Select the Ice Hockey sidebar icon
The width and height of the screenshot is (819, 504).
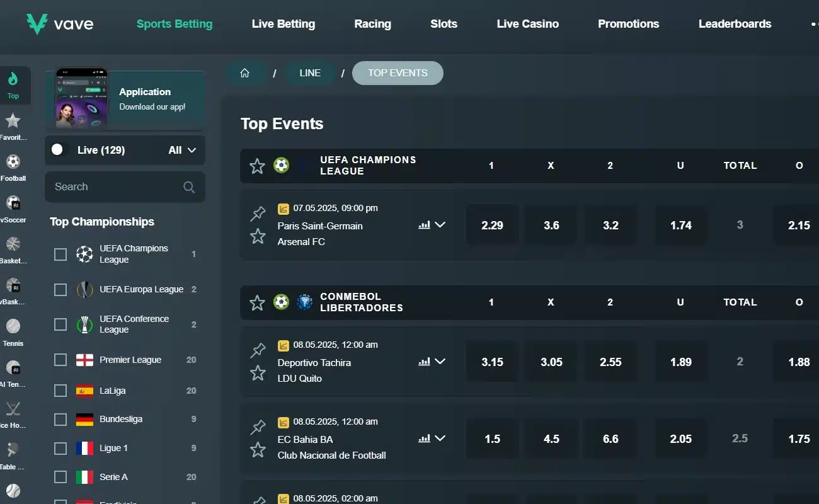(13, 409)
